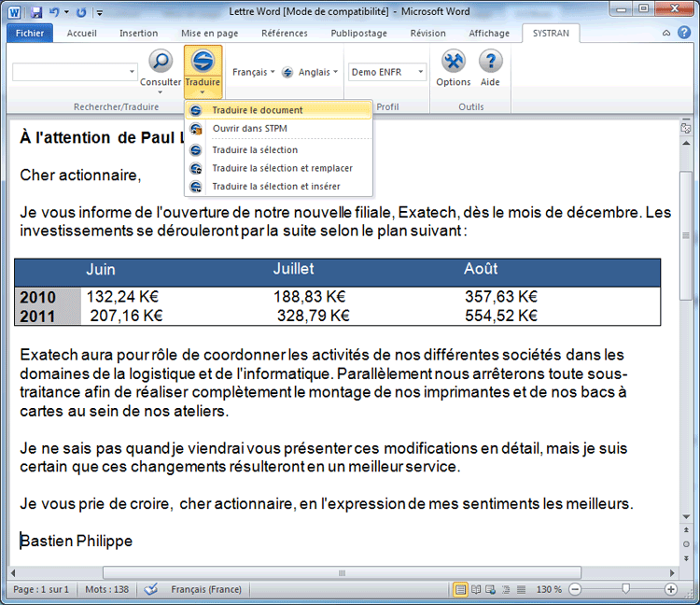Screen dimensions: 700x605
Task: Open Word help question mark icon
Action: pos(684,33)
